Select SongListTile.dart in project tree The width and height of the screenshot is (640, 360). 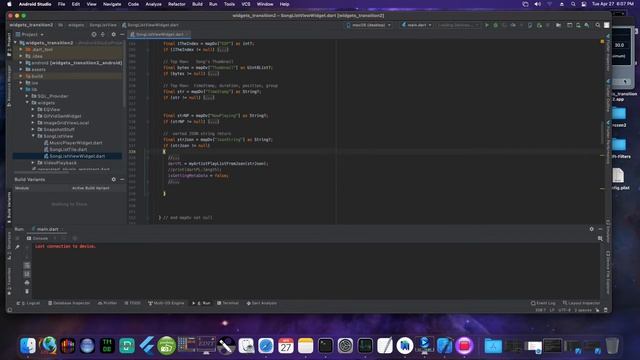(65, 149)
